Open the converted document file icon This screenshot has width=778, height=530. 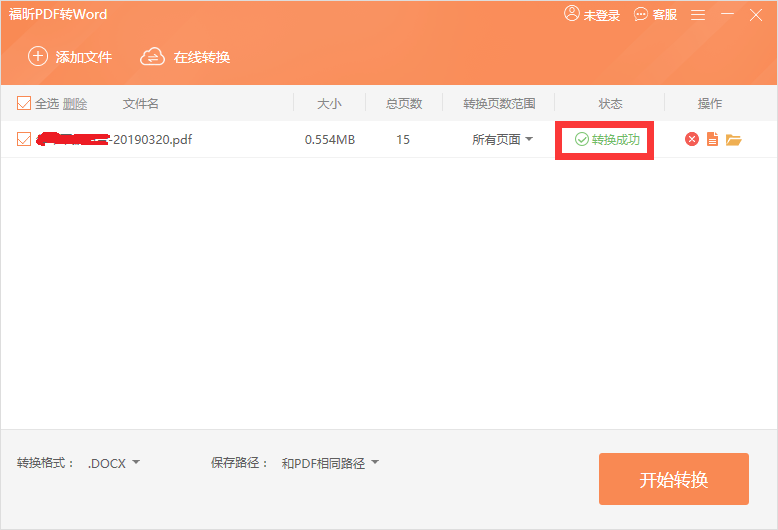click(712, 140)
